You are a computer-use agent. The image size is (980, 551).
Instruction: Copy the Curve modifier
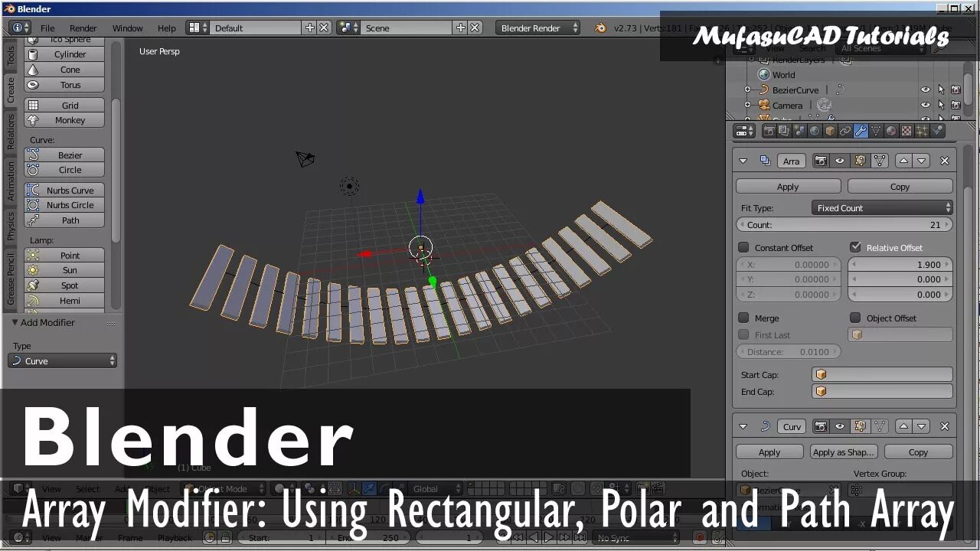pos(918,452)
